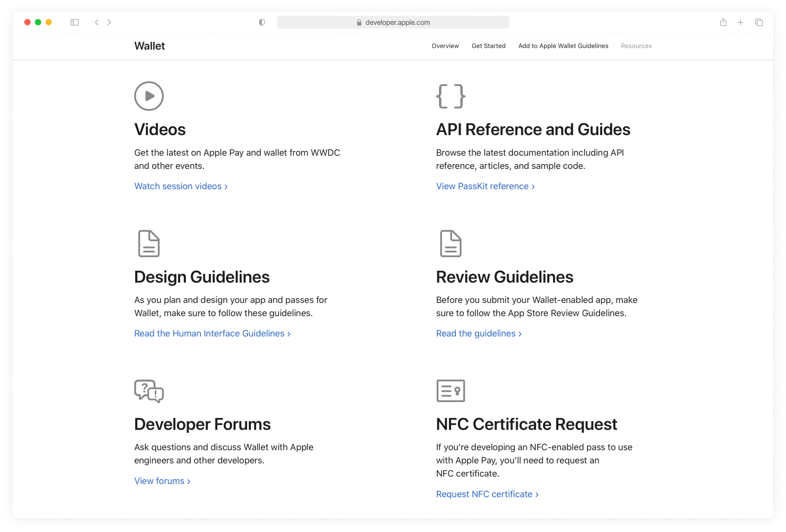Click text 'Browse the latest documentation including API'
The height and width of the screenshot is (532, 786).
(x=530, y=153)
